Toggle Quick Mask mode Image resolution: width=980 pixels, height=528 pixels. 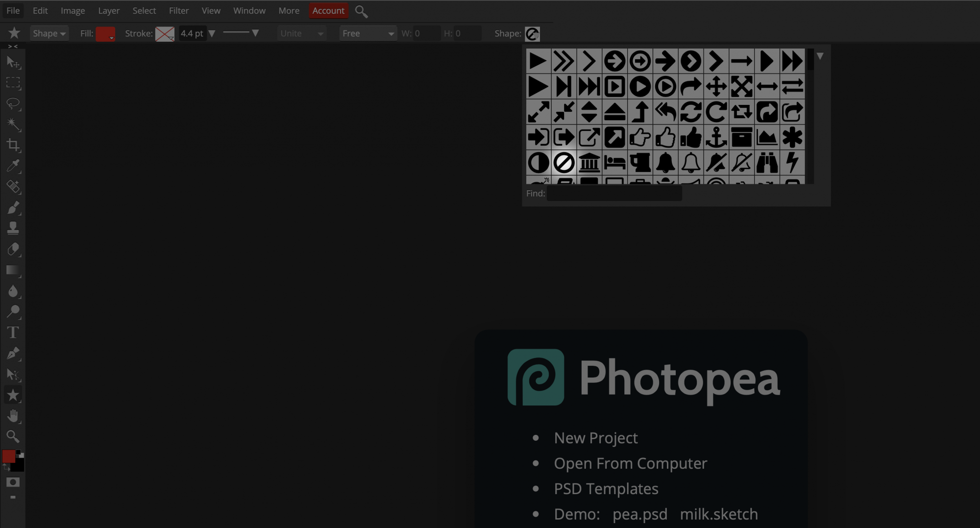[13, 482]
